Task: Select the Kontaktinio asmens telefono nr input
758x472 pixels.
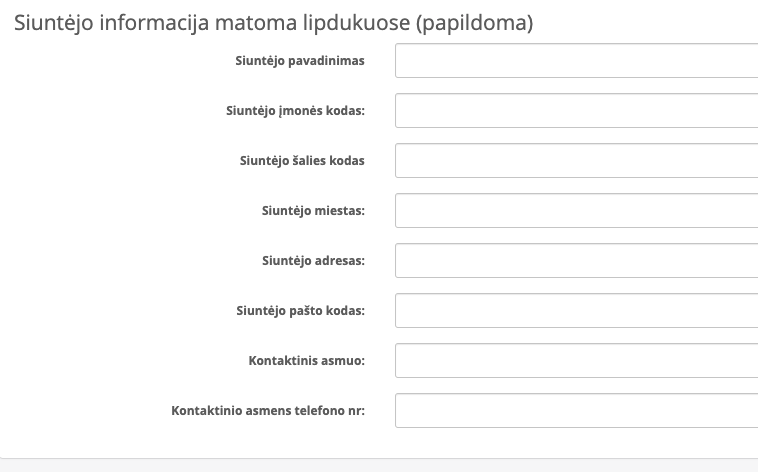Action: (x=576, y=411)
